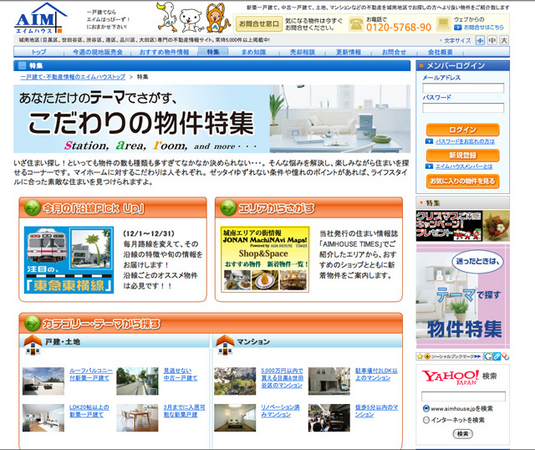The height and width of the screenshot is (450, 535).
Task: Open the お問合せ navigation tab
Action: point(394,52)
